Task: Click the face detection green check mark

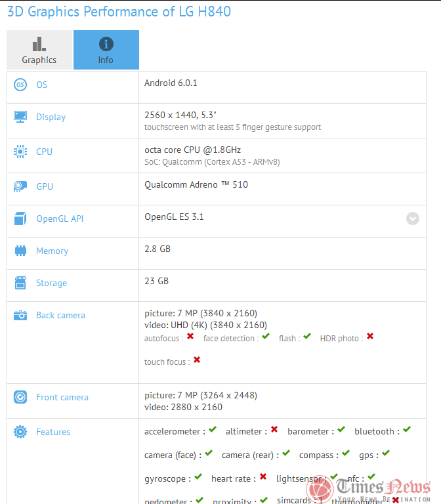Action: point(265,336)
